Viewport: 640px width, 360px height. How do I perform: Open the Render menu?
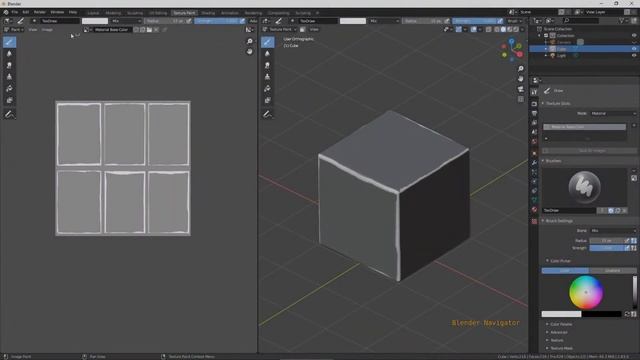tap(40, 12)
